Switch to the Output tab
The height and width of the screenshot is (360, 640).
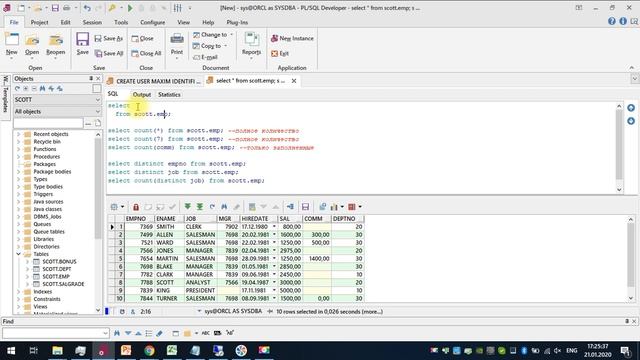pyautogui.click(x=142, y=95)
